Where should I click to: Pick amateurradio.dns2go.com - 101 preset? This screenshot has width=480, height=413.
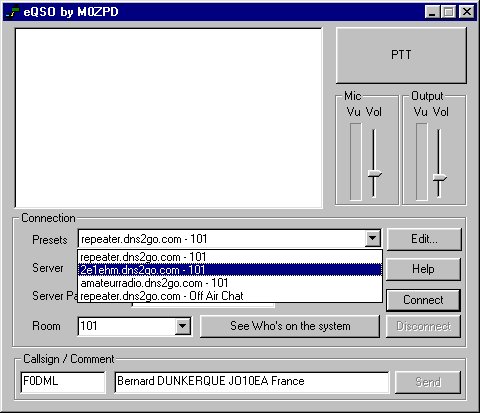pyautogui.click(x=230, y=283)
